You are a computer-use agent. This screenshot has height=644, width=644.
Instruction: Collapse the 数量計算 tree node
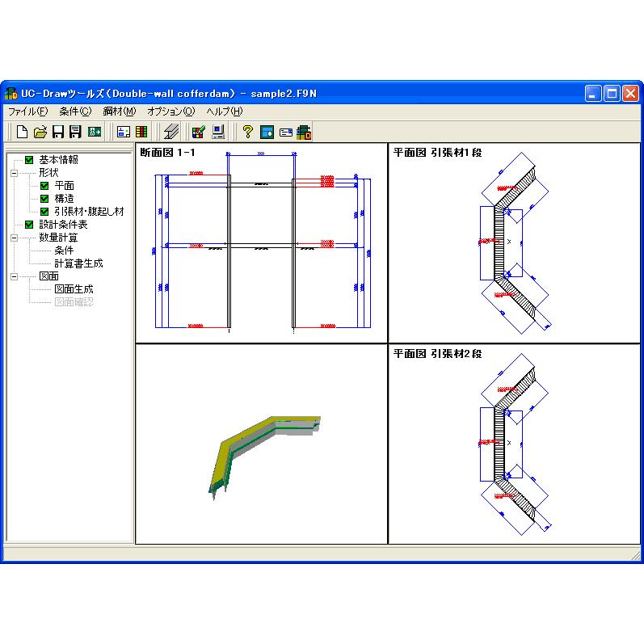pos(14,238)
